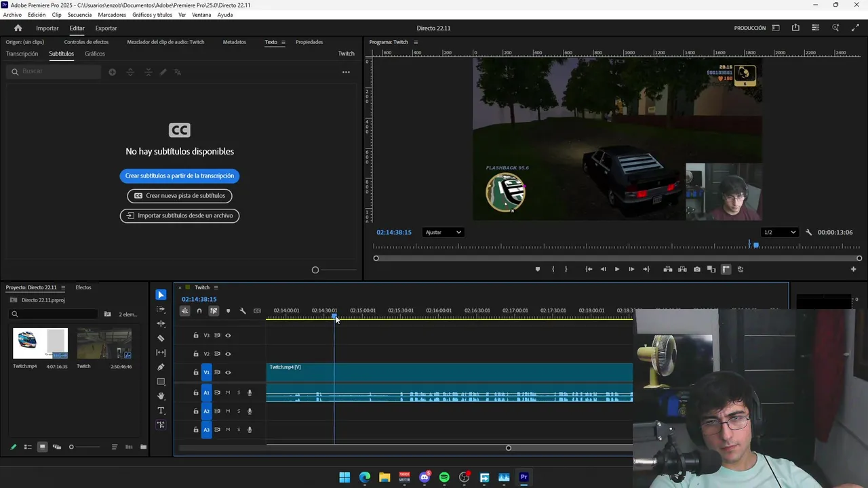Open the Marcadores menu
Screen dimensions: 868x488
pyautogui.click(x=112, y=15)
